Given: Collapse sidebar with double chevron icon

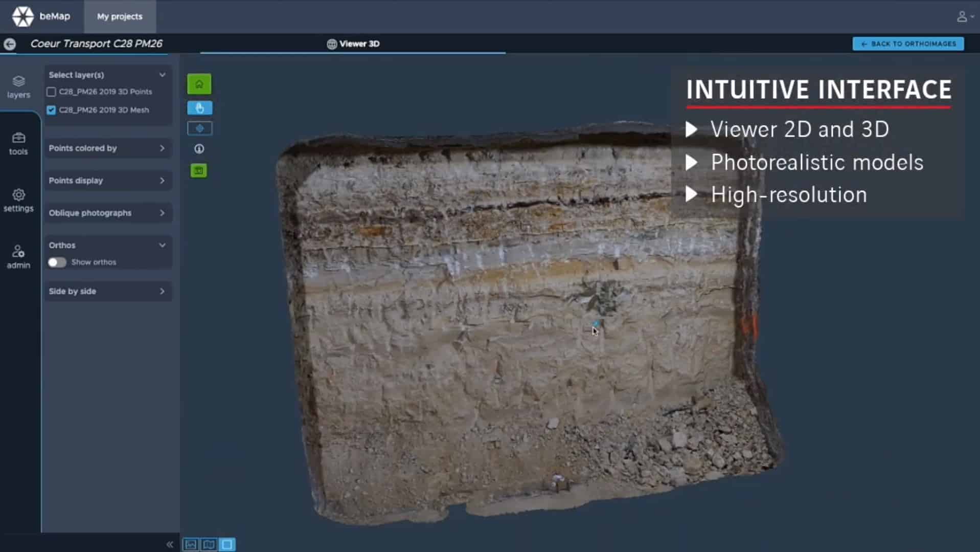Looking at the screenshot, I should point(170,544).
